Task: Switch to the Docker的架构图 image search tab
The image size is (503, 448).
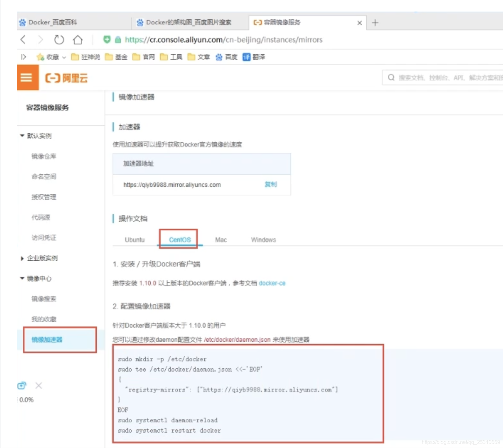Action: [190, 22]
